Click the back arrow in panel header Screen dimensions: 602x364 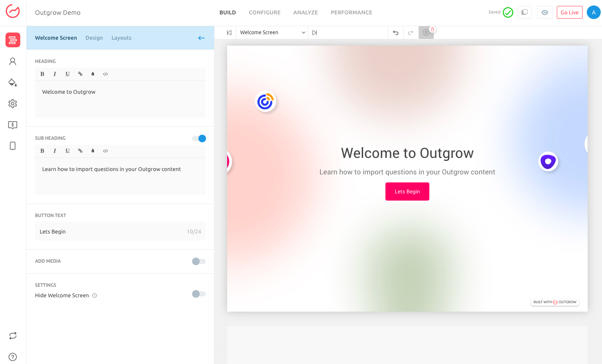[201, 38]
